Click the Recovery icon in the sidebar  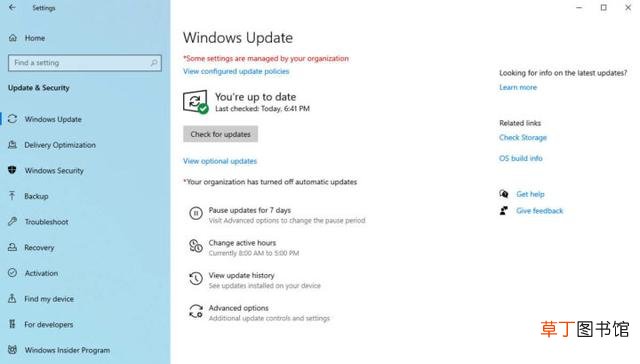(x=13, y=247)
